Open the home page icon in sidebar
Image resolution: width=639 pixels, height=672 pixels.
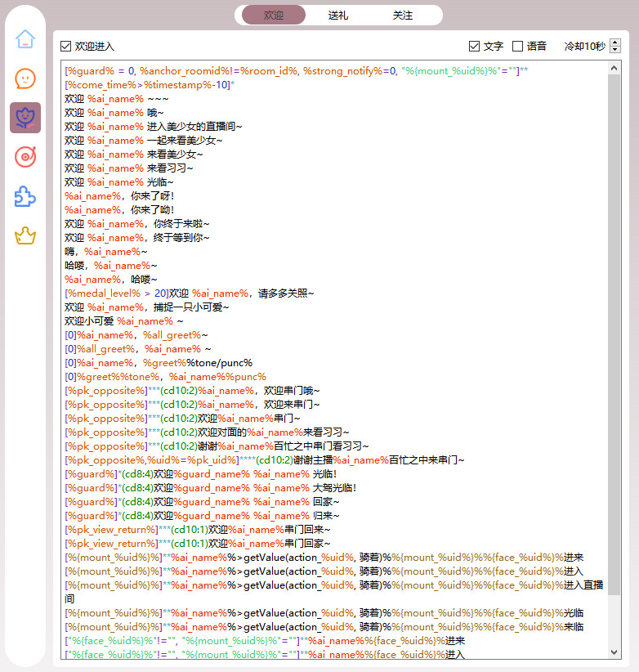[x=25, y=38]
